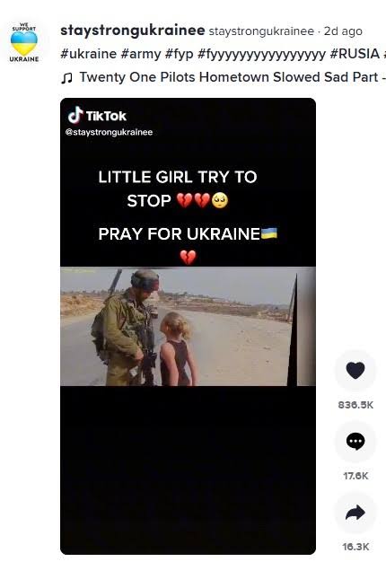This screenshot has height=588, width=386.
Task: Open the #ukraine hashtag
Action: point(89,54)
